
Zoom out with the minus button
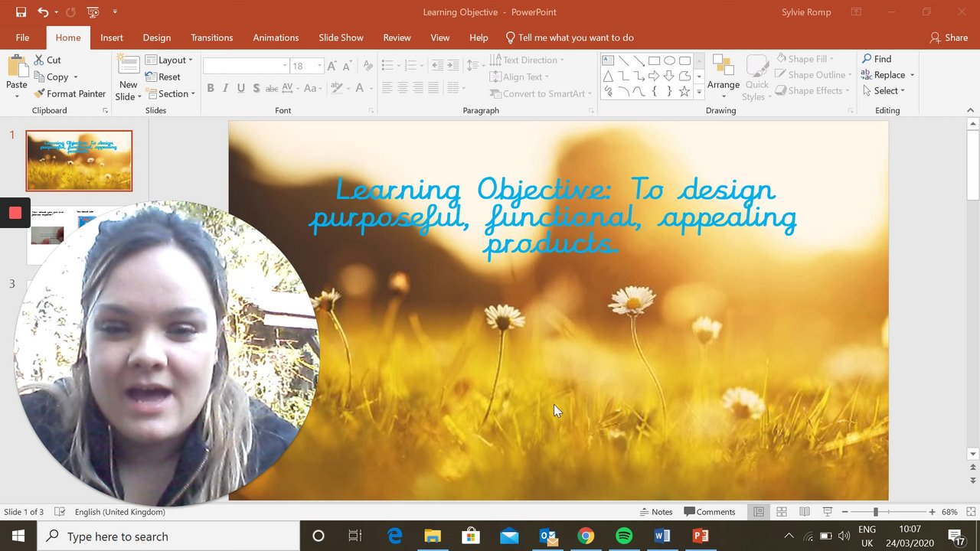pyautogui.click(x=844, y=512)
